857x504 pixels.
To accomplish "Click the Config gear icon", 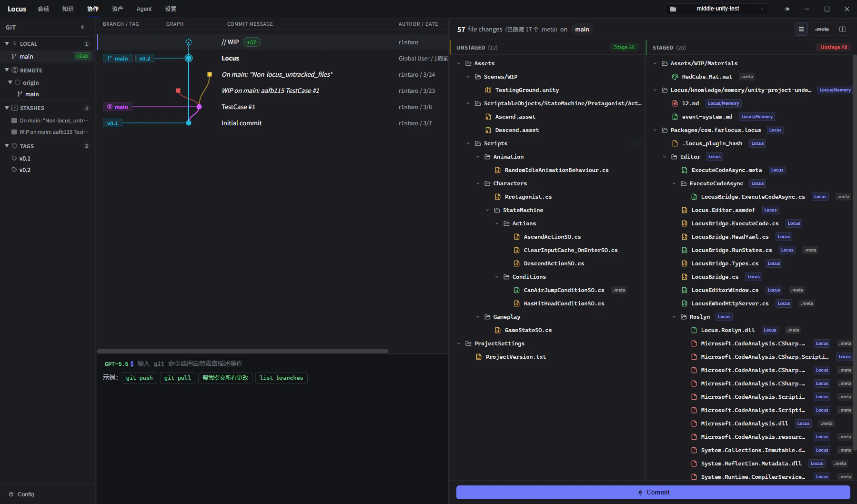I will [11, 494].
